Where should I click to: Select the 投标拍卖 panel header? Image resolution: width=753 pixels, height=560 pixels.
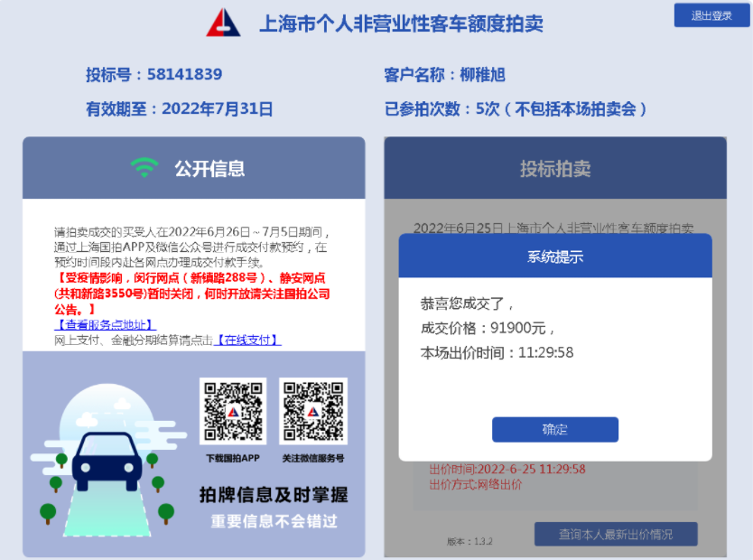pyautogui.click(x=555, y=168)
